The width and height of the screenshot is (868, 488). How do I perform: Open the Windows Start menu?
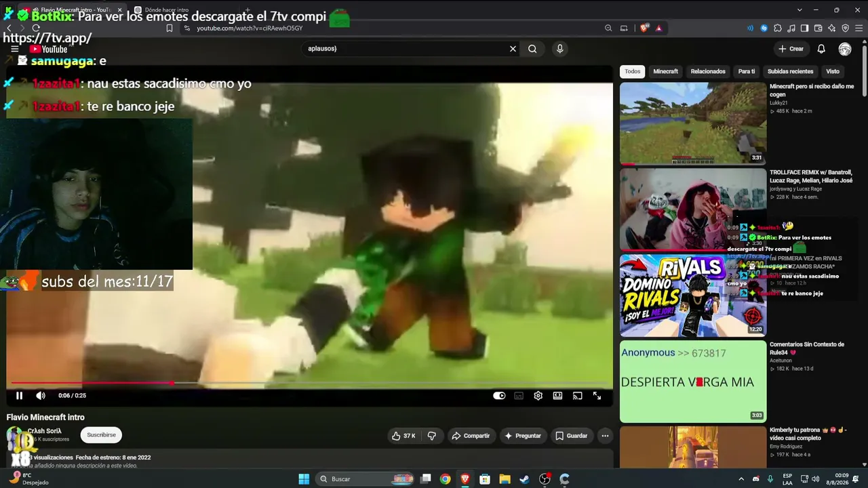[304, 479]
